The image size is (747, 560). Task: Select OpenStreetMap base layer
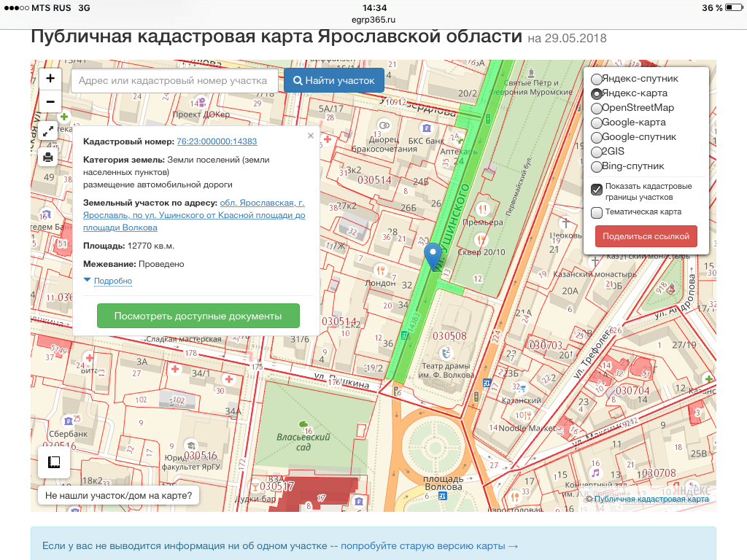point(597,108)
